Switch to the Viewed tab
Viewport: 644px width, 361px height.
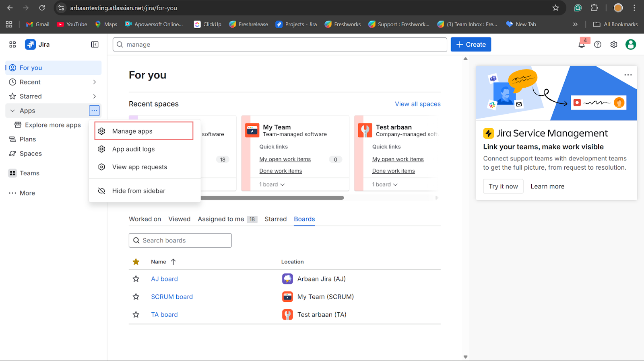180,219
